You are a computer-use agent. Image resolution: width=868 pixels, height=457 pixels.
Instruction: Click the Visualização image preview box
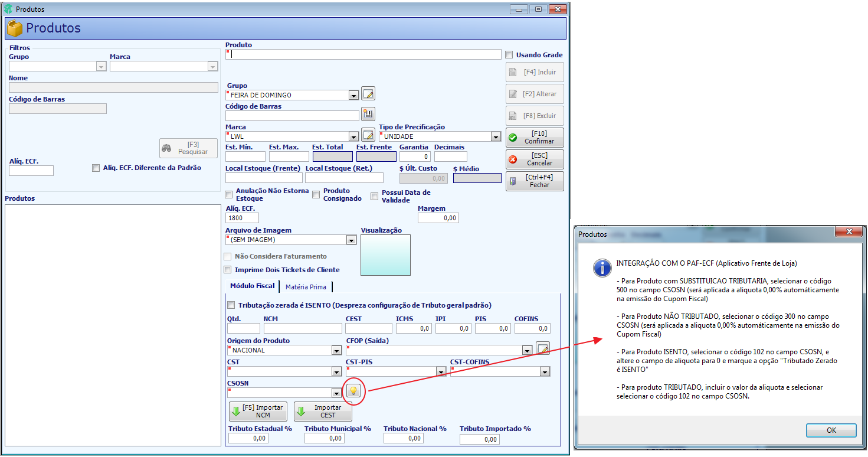pos(385,255)
